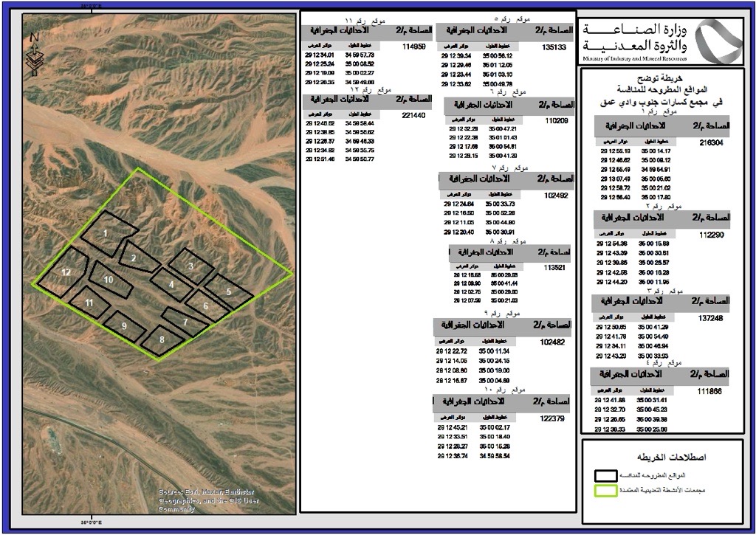Image resolution: width=756 pixels, height=535 pixels.
Task: Click the area value 122379
Action: [552, 418]
